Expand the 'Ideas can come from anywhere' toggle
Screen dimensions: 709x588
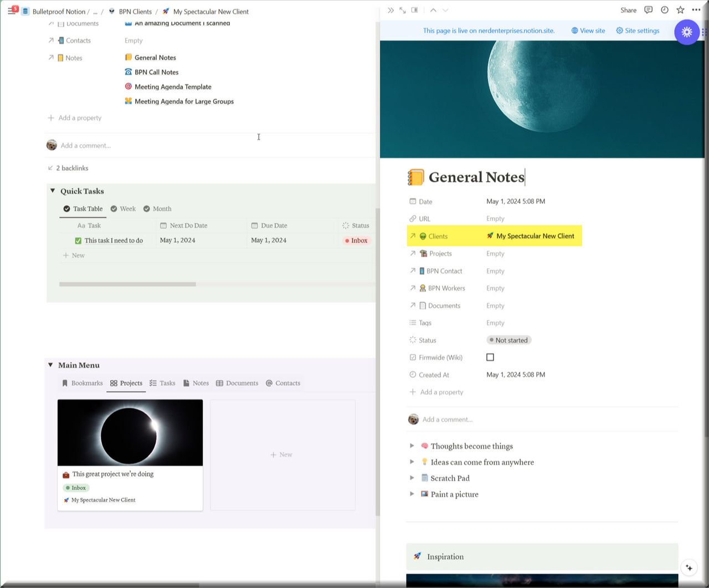click(412, 462)
